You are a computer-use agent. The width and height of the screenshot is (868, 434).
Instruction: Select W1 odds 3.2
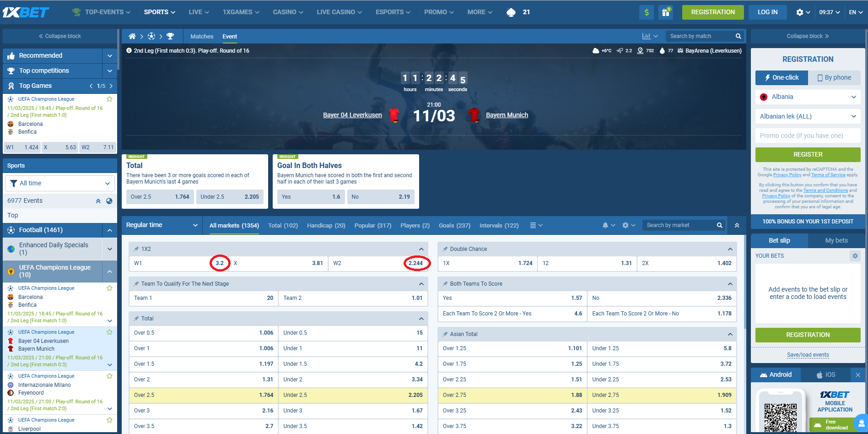click(x=179, y=263)
